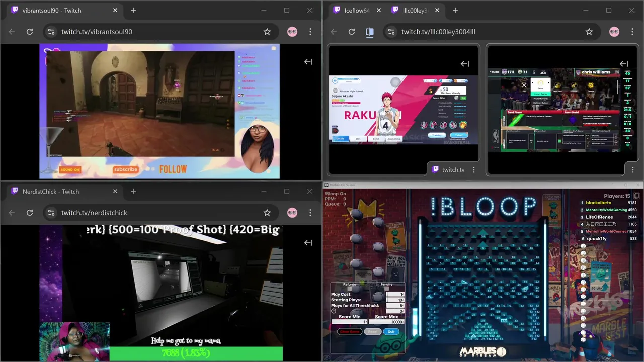Viewport: 644px width, 362px height.
Task: Open profile avatar in the lllc00ley3004lll window
Action: [x=614, y=32]
